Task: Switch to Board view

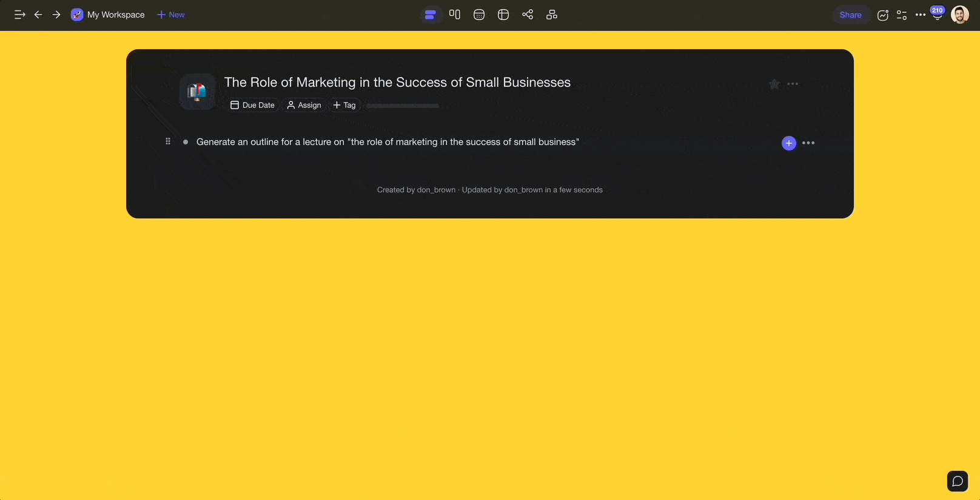Action: (455, 15)
